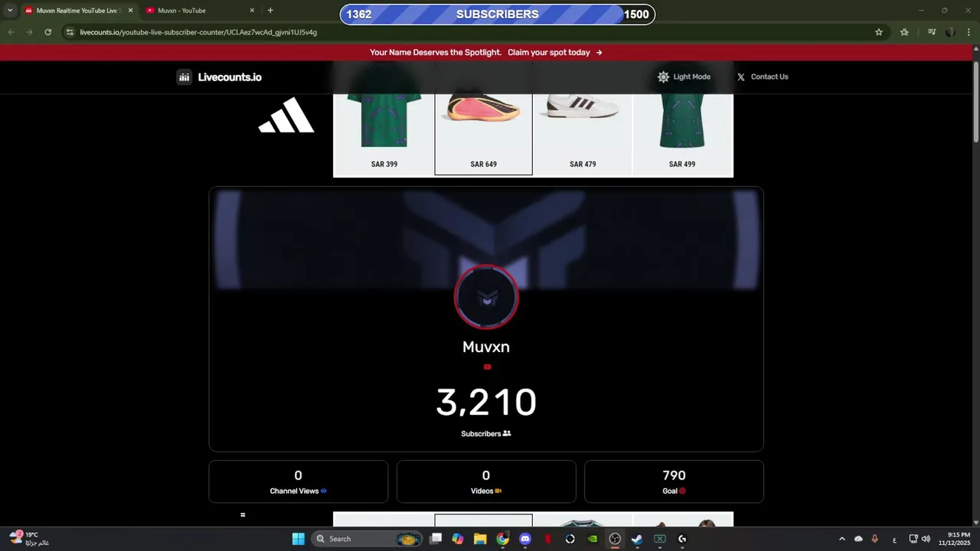The image size is (980, 551).
Task: Open Chrome profile avatar
Action: coord(950,32)
